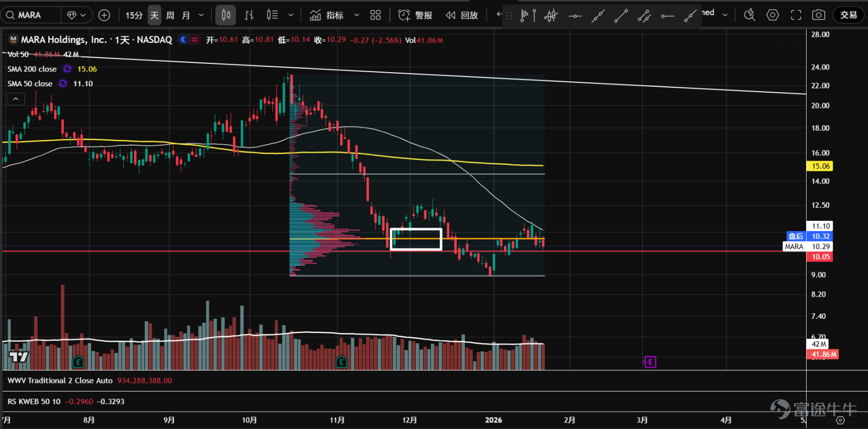The width and height of the screenshot is (868, 429).
Task: Click SMA 200 close purple refresh icon
Action: [67, 69]
